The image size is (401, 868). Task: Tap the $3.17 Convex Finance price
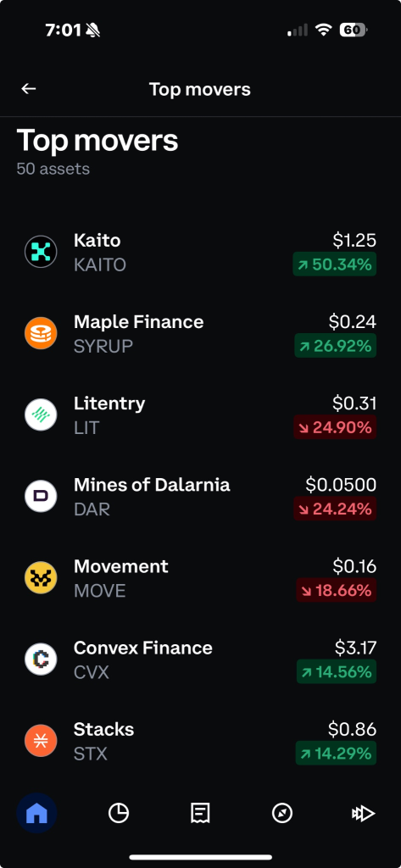pyautogui.click(x=355, y=647)
